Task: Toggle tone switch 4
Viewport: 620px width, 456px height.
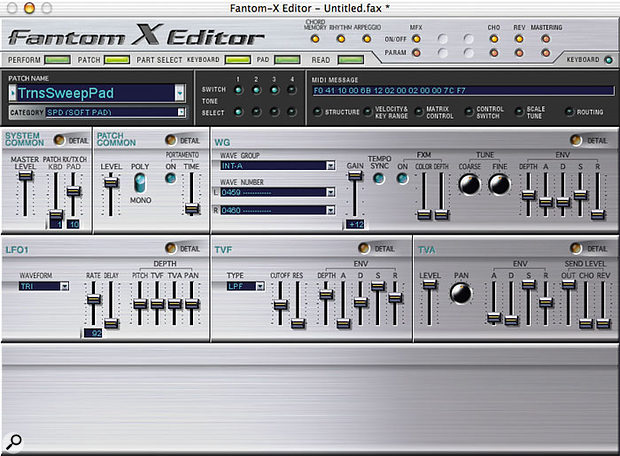Action: (x=292, y=90)
